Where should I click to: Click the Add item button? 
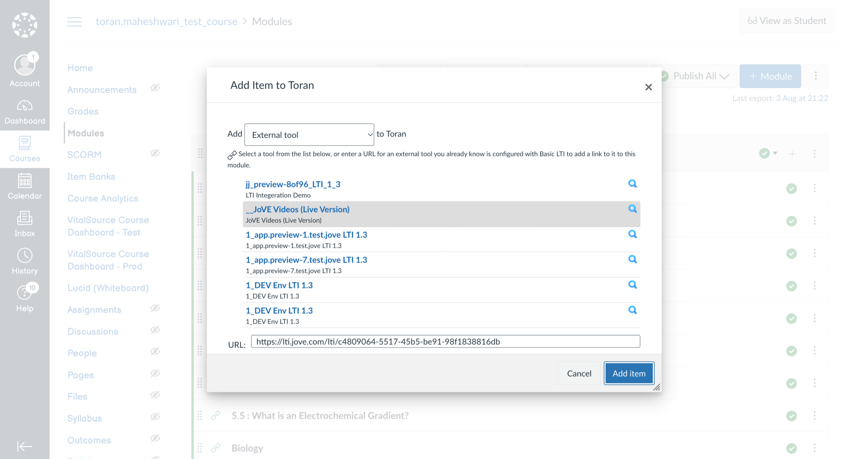(629, 373)
